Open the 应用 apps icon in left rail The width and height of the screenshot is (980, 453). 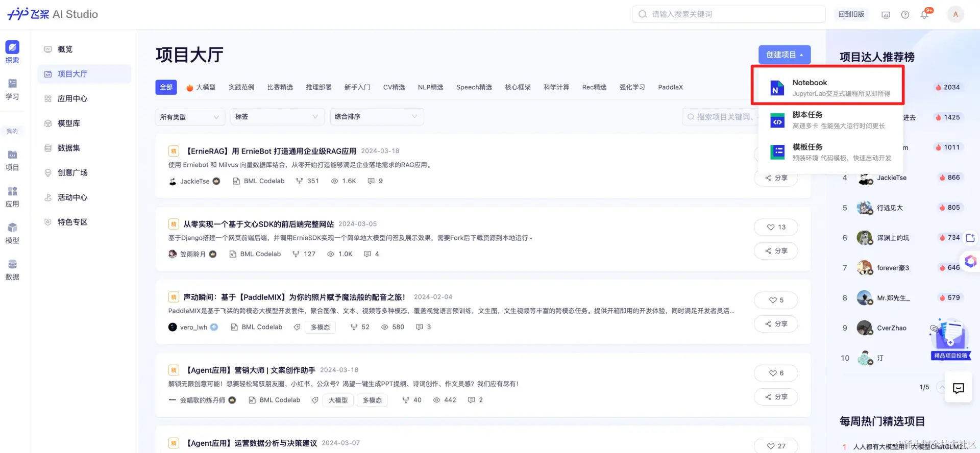(x=12, y=191)
